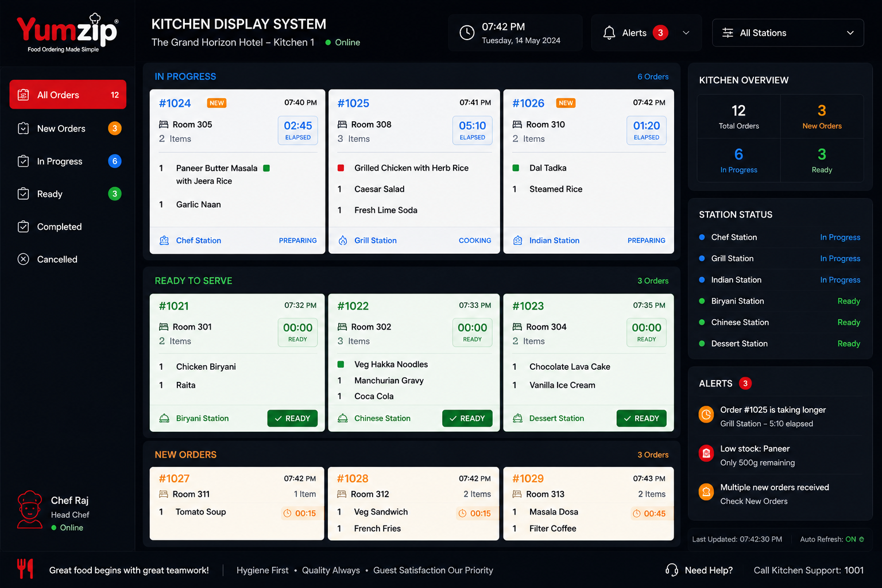The image size is (882, 588).
Task: Click the timer icon on order #1027
Action: click(287, 513)
